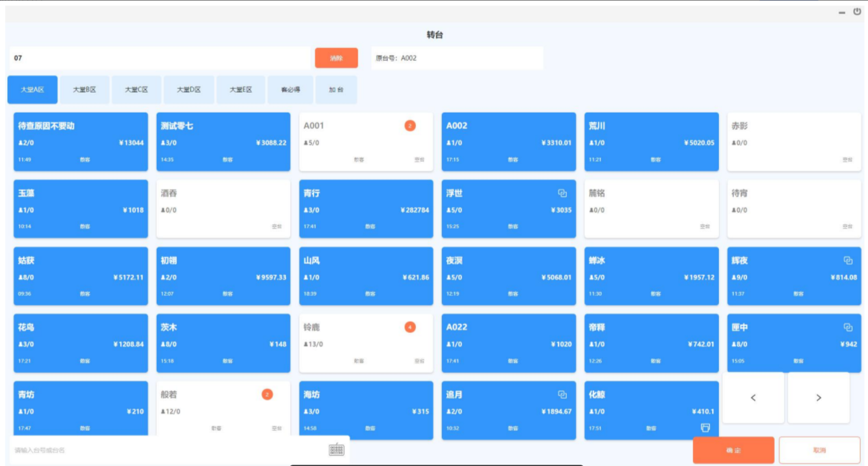The image size is (868, 466).
Task: Click the orange badge on 铃鹿 table
Action: (x=410, y=327)
